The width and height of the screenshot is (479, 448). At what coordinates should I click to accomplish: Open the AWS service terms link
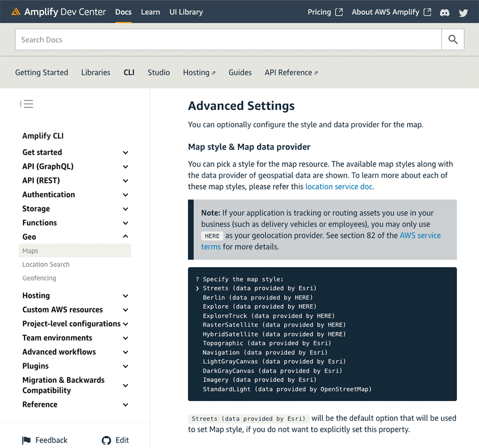click(420, 235)
